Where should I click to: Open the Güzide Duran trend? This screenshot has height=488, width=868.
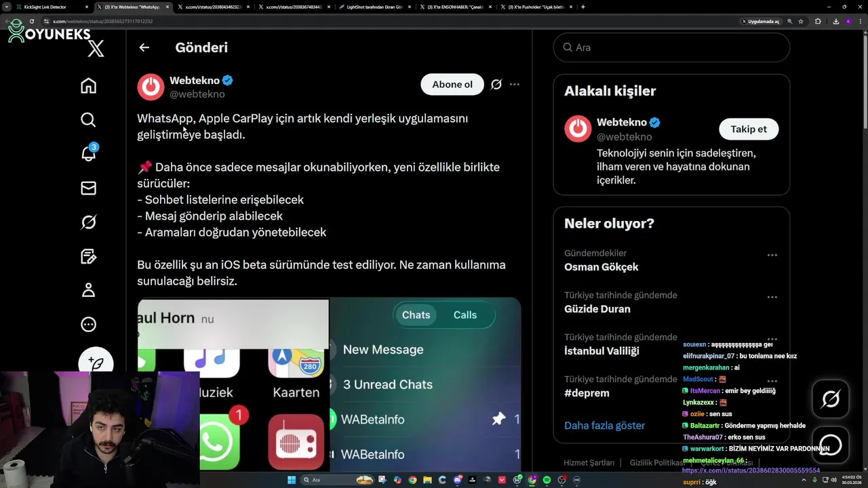click(x=597, y=309)
